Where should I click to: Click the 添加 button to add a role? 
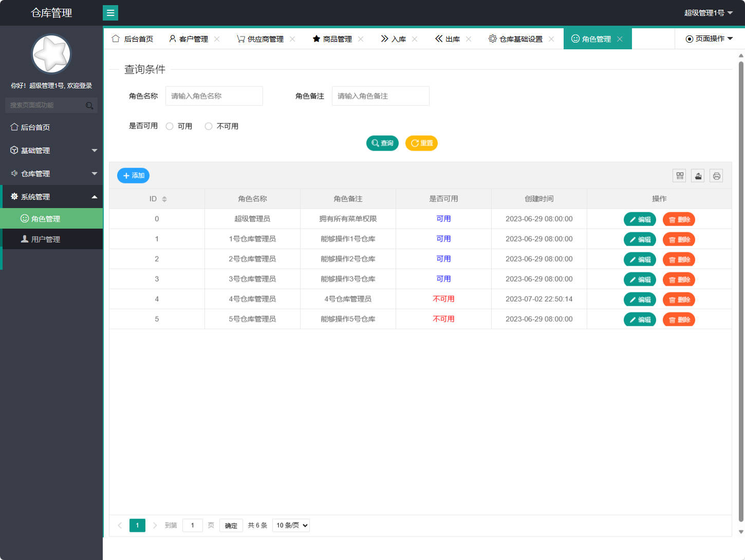133,175
